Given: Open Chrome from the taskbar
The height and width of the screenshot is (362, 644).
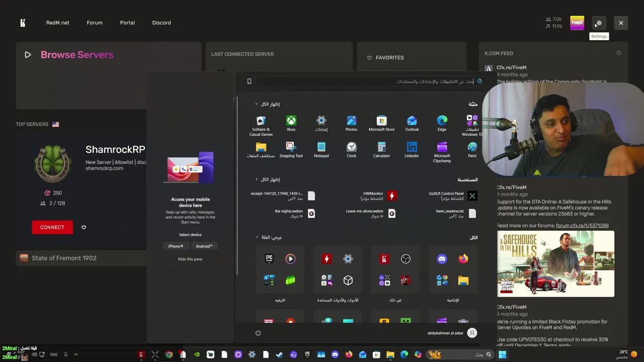Looking at the screenshot, I should (169, 354).
